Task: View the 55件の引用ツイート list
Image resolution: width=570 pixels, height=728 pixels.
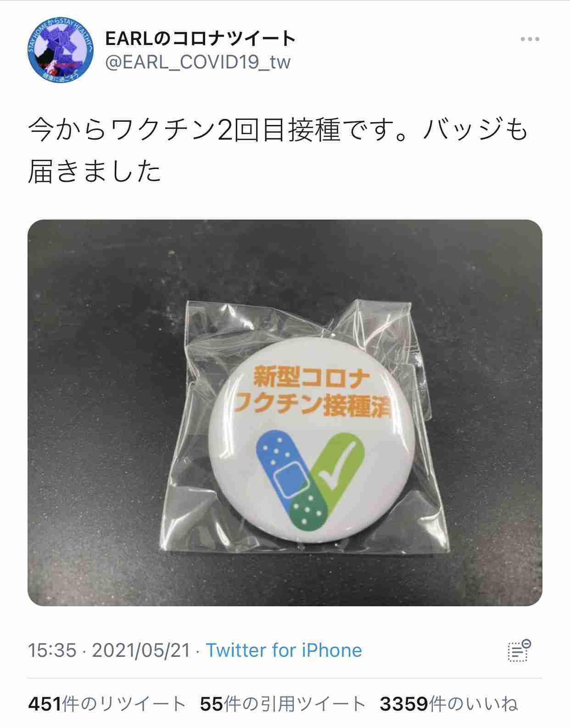Action: tap(282, 704)
